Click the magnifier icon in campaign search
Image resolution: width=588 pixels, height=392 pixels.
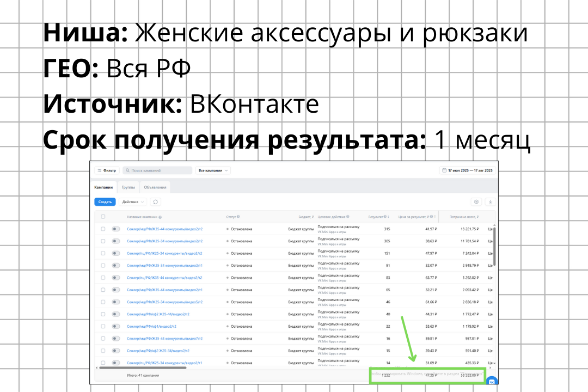(127, 170)
